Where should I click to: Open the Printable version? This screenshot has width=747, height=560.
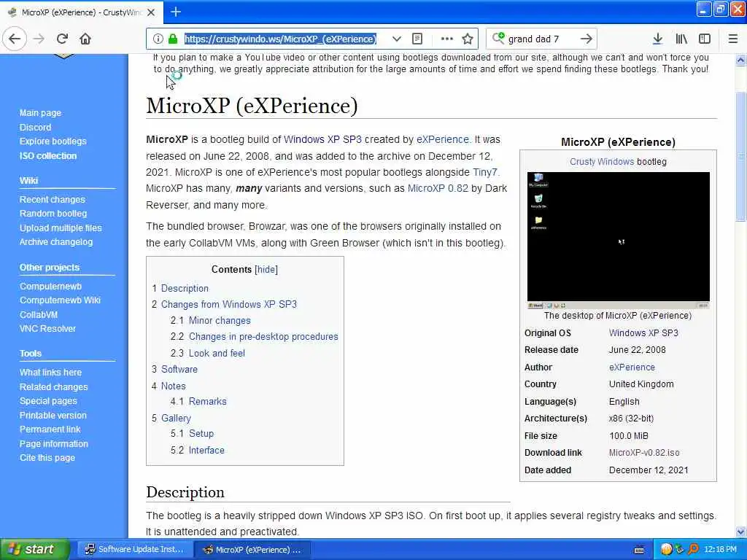[53, 415]
